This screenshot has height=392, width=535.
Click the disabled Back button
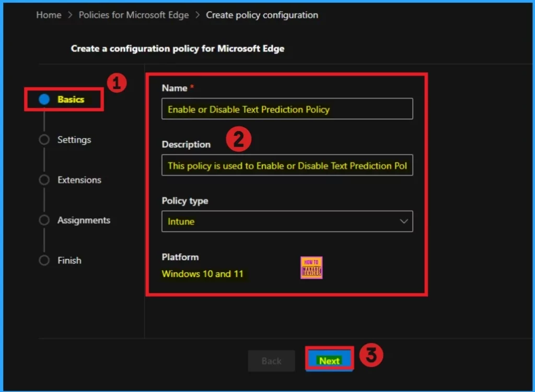271,361
